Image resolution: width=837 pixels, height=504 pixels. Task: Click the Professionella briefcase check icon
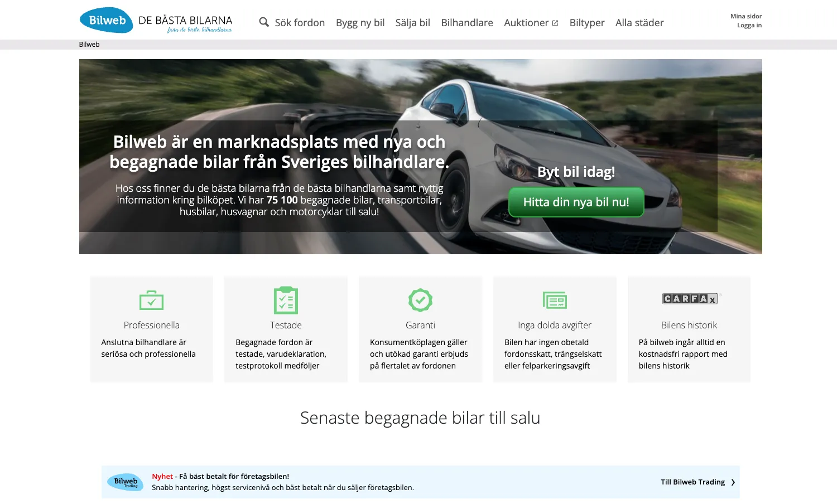pos(151,301)
